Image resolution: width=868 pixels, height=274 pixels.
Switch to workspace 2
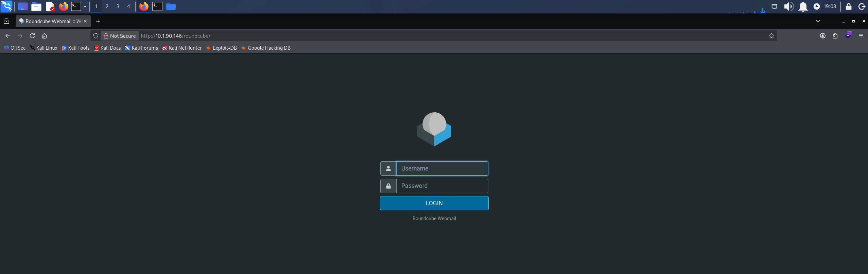(x=107, y=6)
